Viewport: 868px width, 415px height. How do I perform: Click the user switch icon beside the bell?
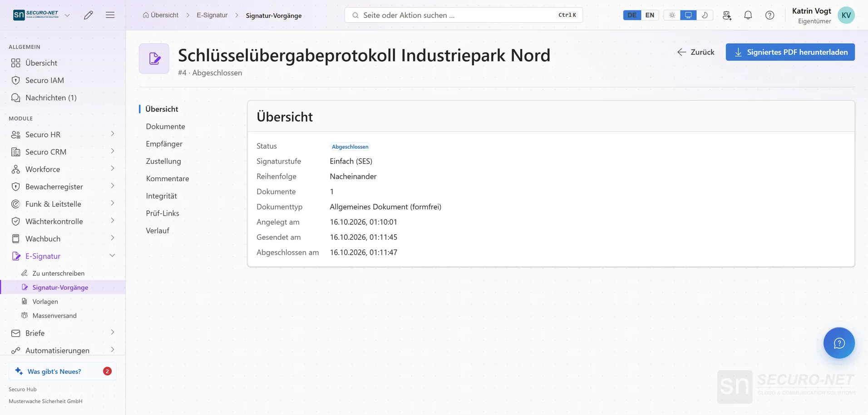[727, 15]
